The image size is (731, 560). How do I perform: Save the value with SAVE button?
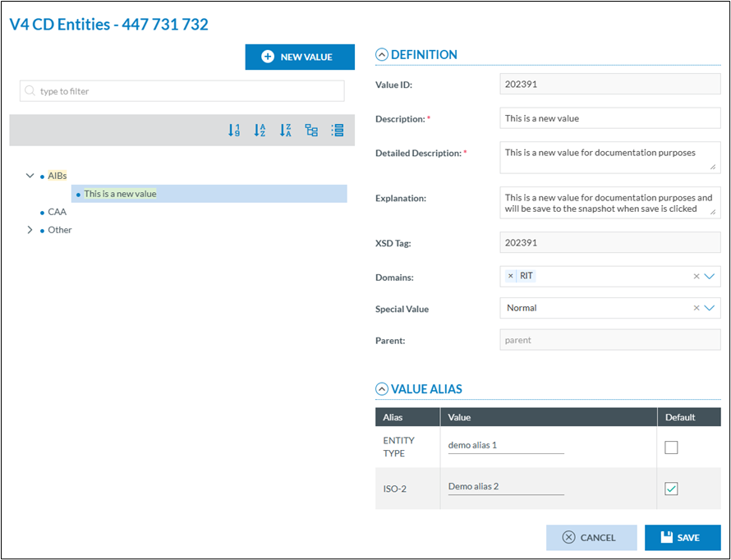682,538
